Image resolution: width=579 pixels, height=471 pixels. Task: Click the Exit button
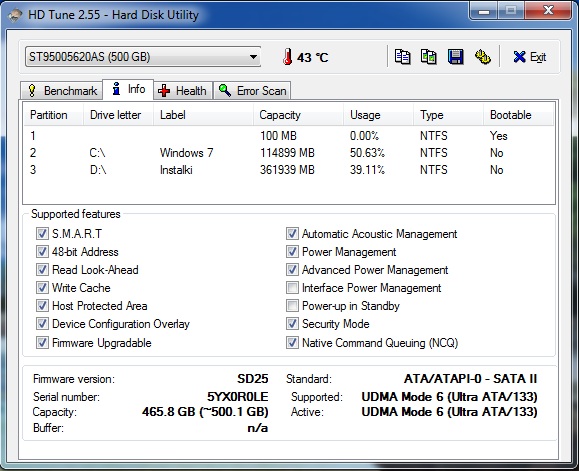530,57
